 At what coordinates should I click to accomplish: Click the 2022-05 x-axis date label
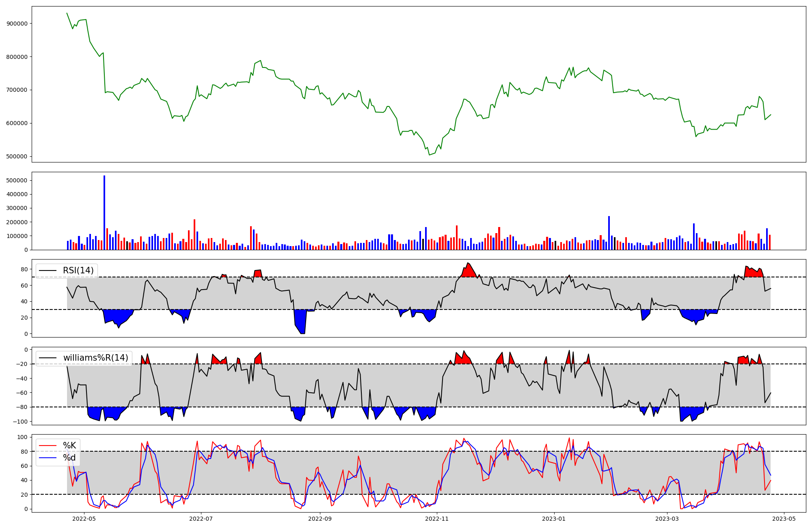(84, 519)
